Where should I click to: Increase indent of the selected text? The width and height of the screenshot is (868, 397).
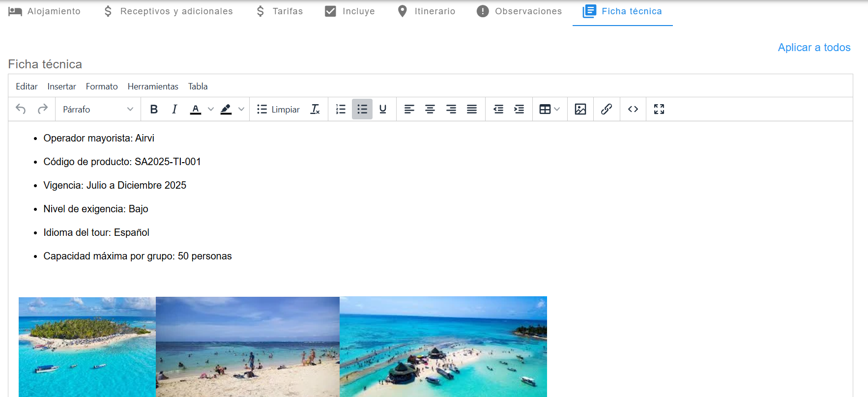[x=519, y=109]
